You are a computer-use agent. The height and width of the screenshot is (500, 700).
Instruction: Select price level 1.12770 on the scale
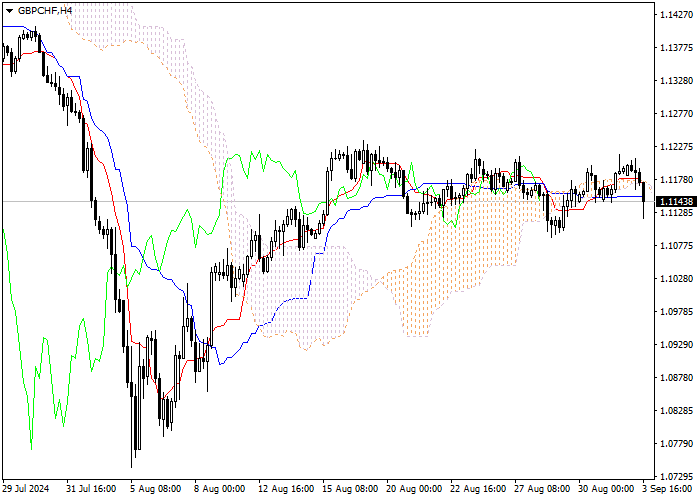[x=676, y=114]
